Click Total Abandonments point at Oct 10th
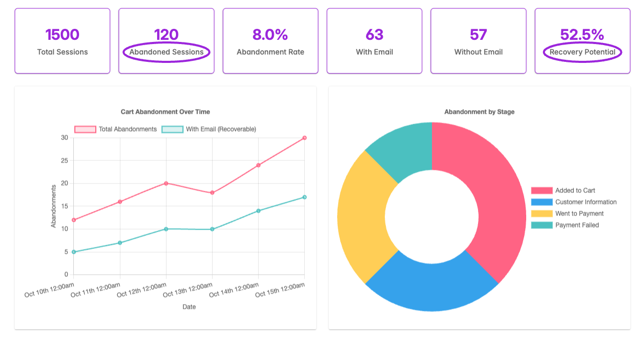644x346 pixels. tap(74, 220)
